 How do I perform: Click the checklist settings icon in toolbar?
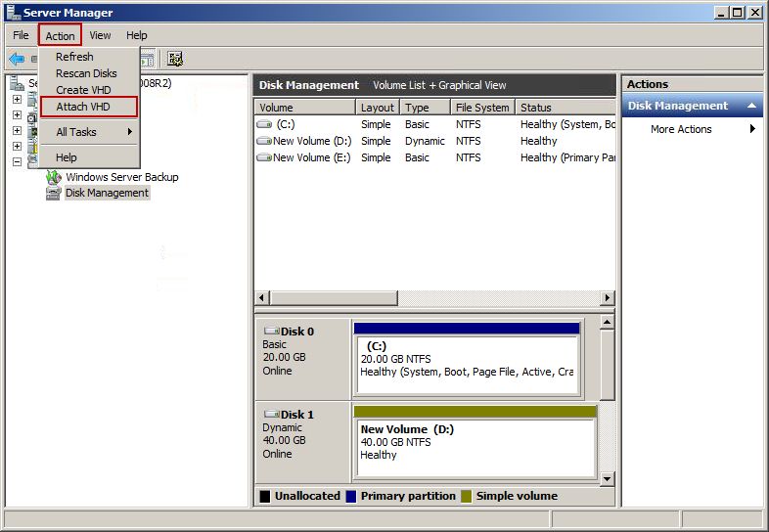175,59
